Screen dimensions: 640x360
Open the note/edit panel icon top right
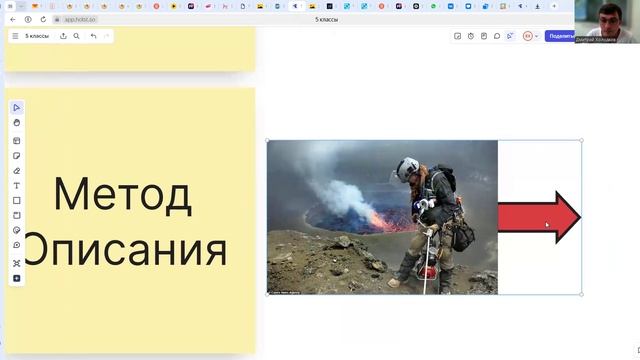pos(458,36)
